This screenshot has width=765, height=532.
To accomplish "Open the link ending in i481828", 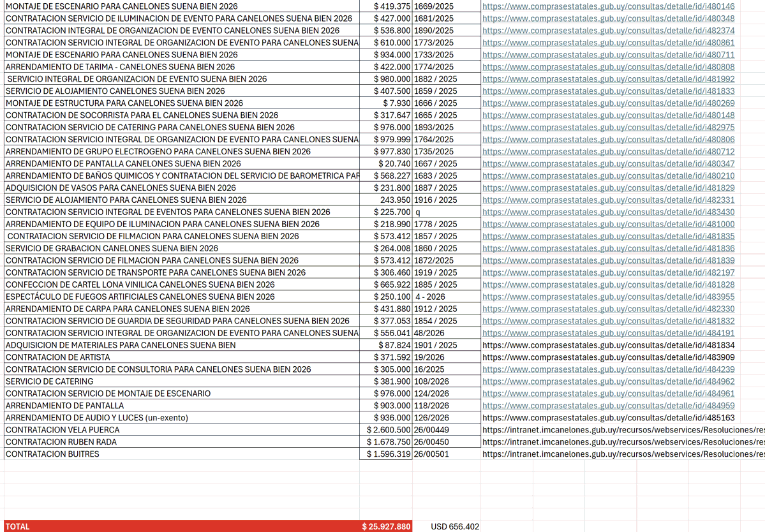I will pos(609,284).
